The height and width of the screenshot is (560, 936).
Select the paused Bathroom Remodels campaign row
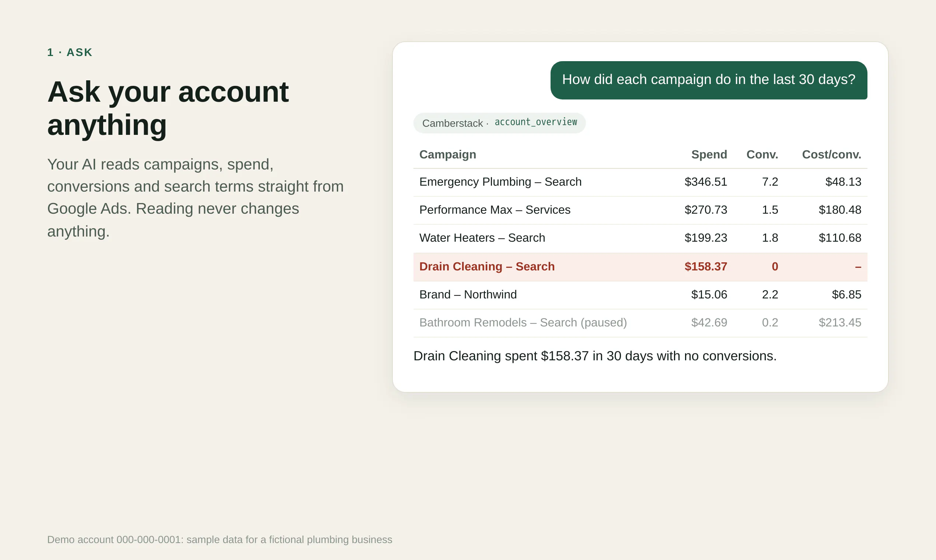coord(640,323)
